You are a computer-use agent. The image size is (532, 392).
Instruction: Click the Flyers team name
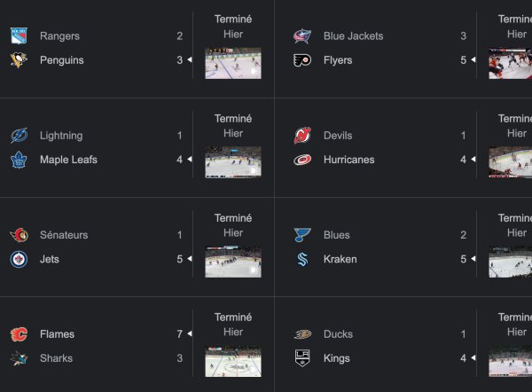pyautogui.click(x=338, y=60)
